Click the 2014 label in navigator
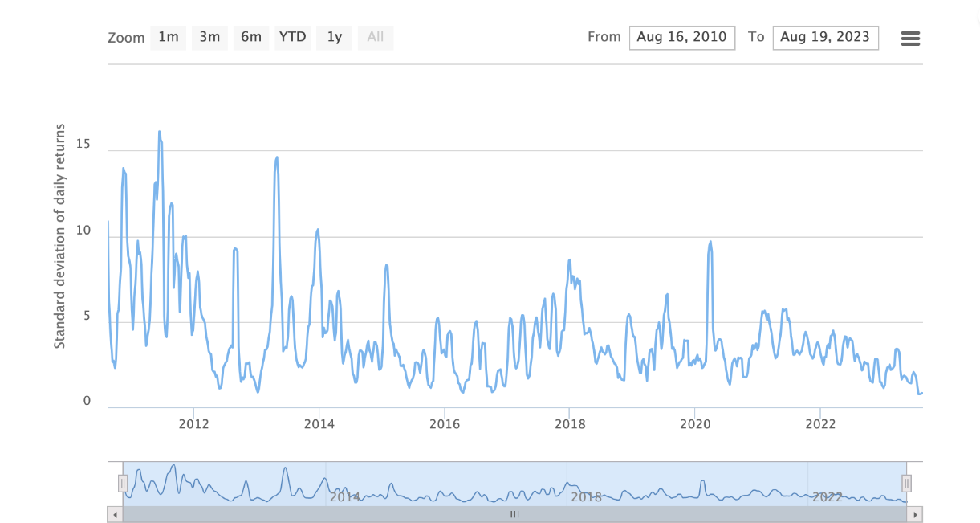Image resolution: width=980 pixels, height=523 pixels. tap(344, 497)
